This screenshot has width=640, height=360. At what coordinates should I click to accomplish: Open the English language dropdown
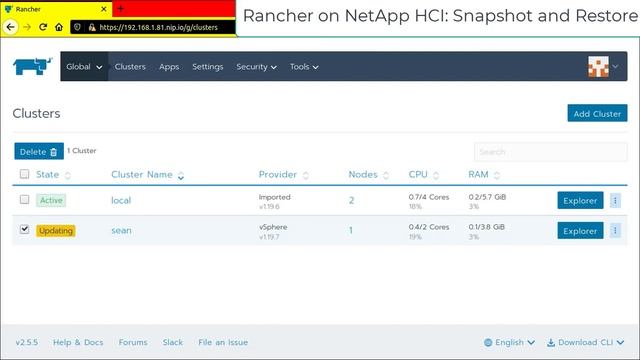pos(509,342)
